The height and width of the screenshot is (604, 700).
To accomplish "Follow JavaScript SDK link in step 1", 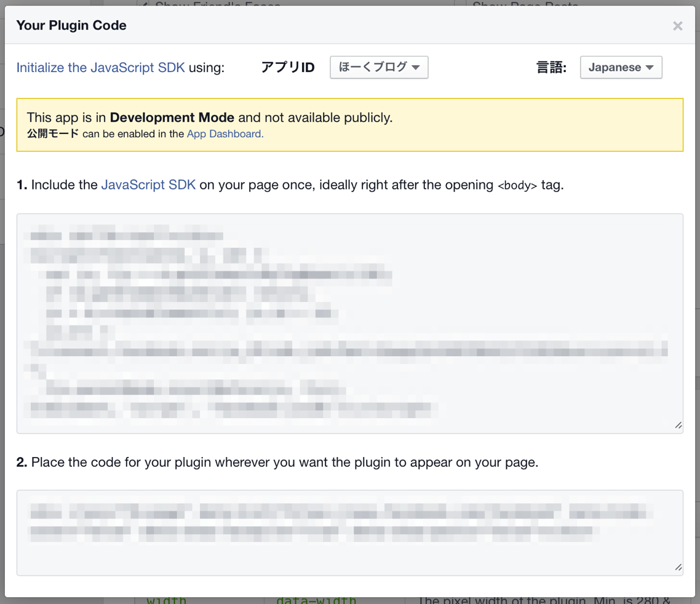I will (x=148, y=185).
